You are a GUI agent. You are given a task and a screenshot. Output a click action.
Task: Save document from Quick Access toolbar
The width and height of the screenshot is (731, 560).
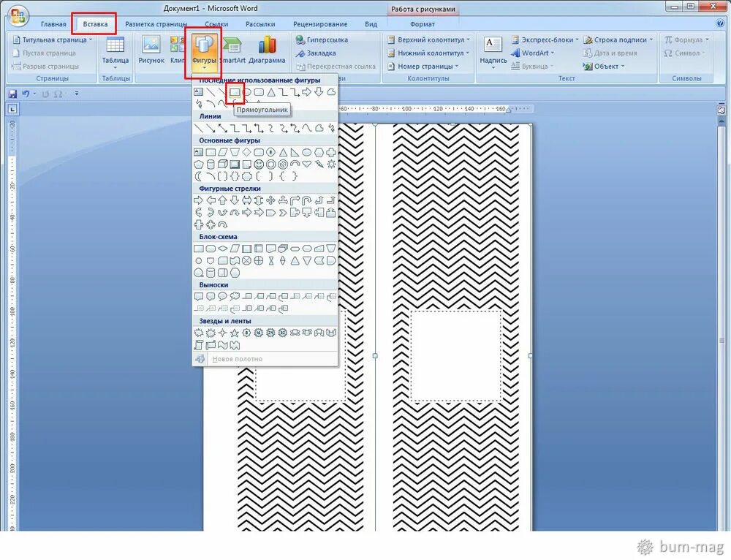coord(13,94)
